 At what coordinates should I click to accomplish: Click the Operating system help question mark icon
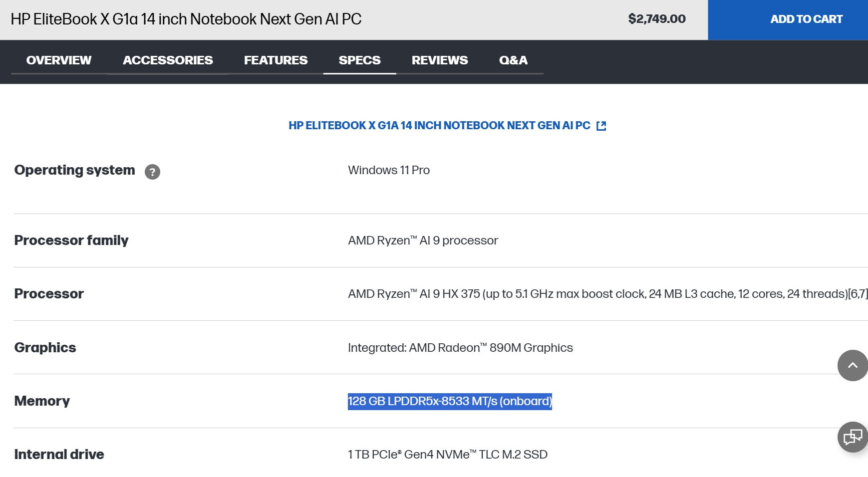point(152,172)
